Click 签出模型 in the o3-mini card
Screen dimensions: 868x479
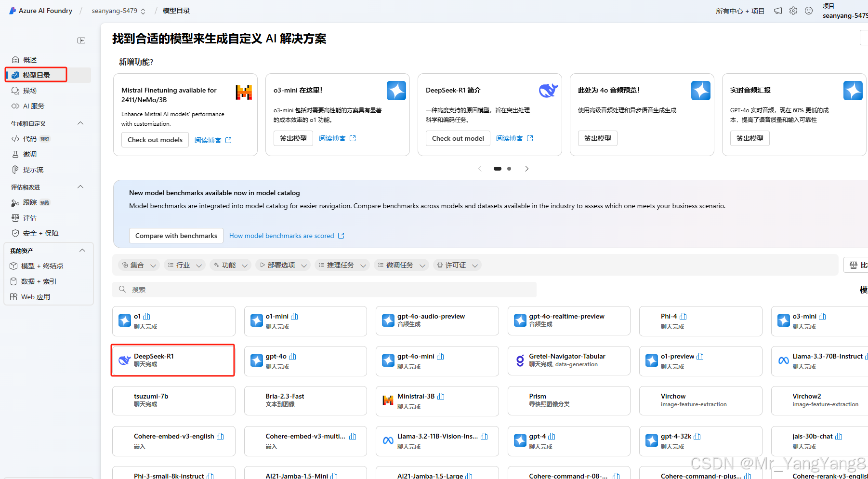click(293, 138)
